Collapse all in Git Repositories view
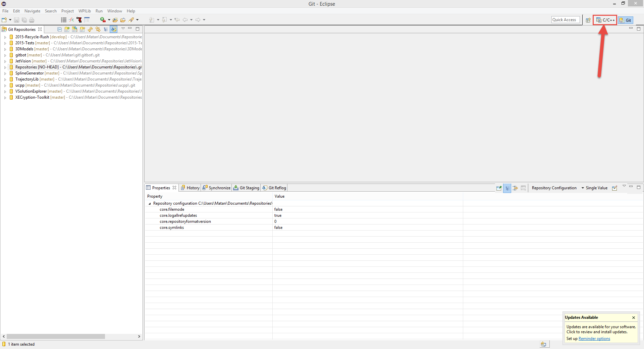This screenshot has height=349, width=644. [x=59, y=29]
